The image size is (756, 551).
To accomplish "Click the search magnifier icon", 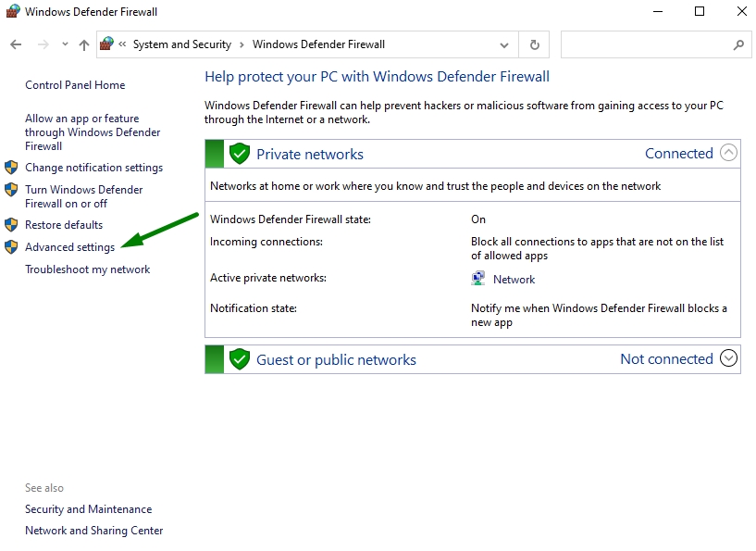I will pos(738,44).
